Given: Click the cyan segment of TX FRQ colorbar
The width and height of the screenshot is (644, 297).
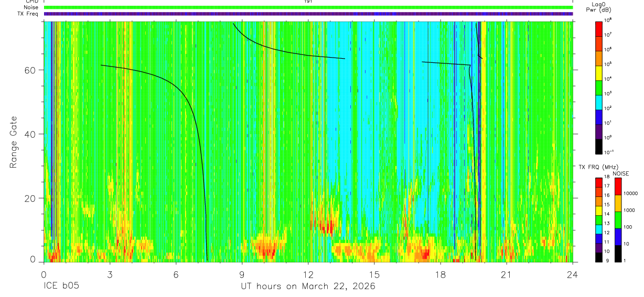Looking at the screenshot, I should pyautogui.click(x=599, y=229).
